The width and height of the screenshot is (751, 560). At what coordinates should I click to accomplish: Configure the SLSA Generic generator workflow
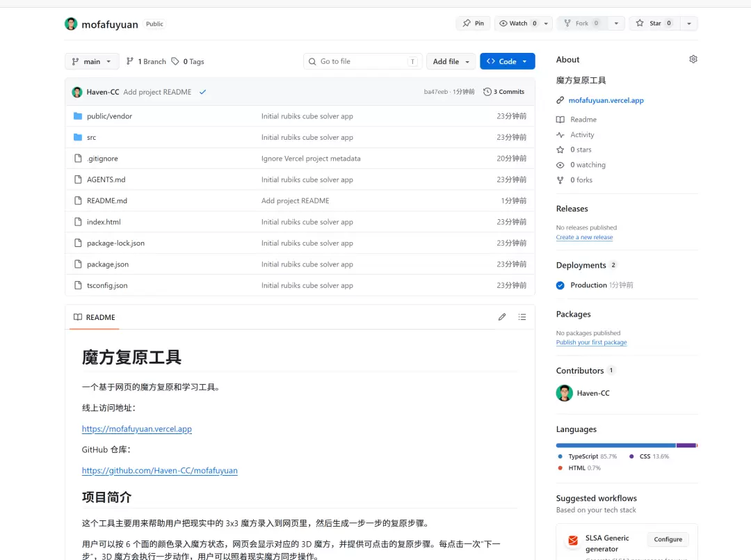pos(668,539)
